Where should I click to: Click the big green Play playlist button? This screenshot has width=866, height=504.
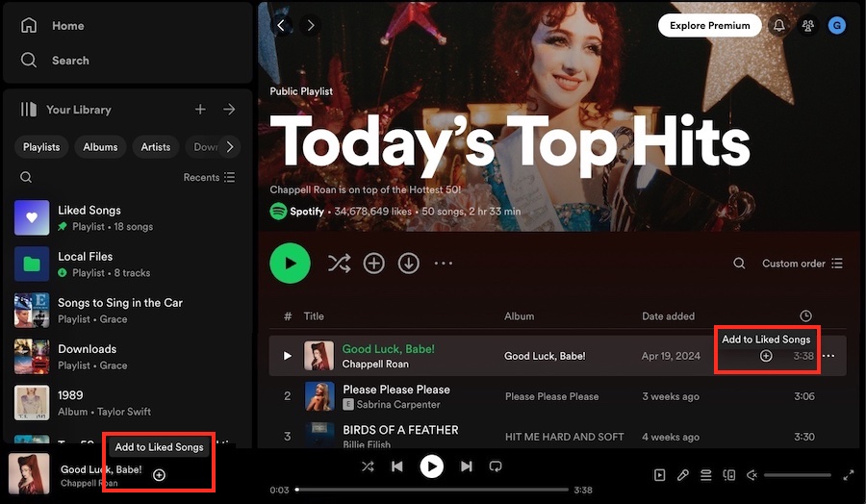click(x=290, y=264)
